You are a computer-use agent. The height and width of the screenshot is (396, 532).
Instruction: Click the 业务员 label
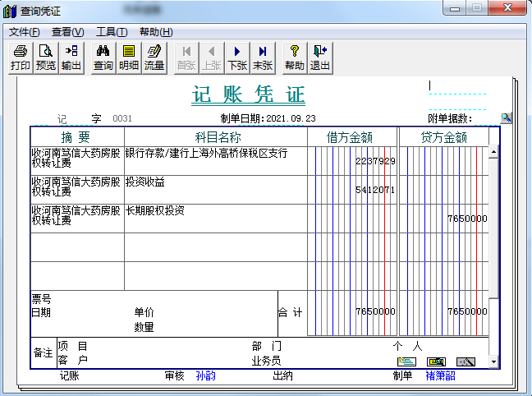pos(266,361)
